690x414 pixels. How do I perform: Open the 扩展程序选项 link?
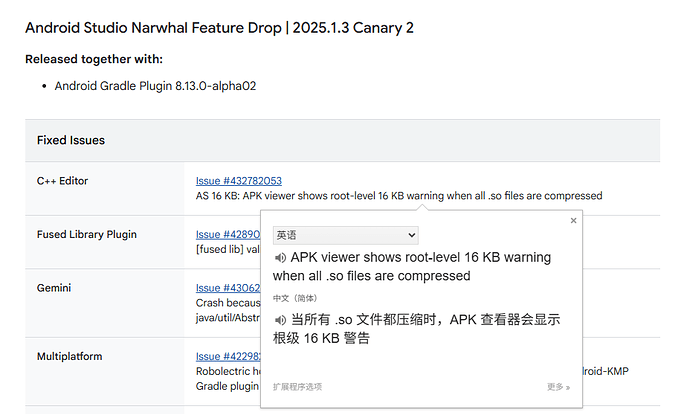pos(297,386)
